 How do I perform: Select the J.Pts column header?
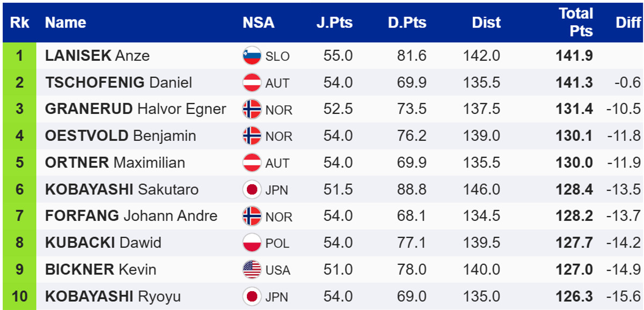pyautogui.click(x=334, y=23)
